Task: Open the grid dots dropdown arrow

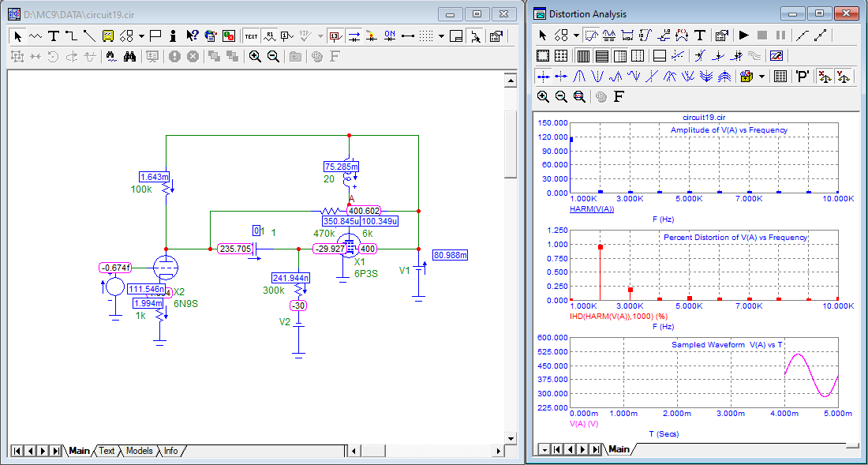Action: pos(441,36)
